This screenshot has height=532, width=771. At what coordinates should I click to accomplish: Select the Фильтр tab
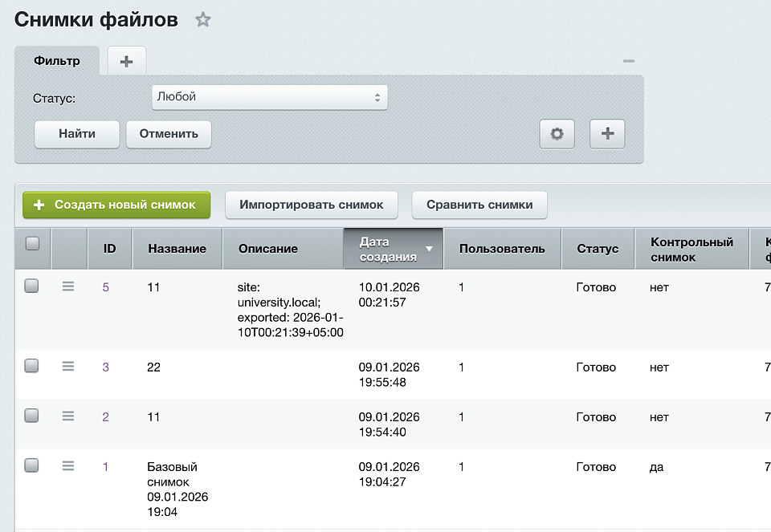coord(57,61)
